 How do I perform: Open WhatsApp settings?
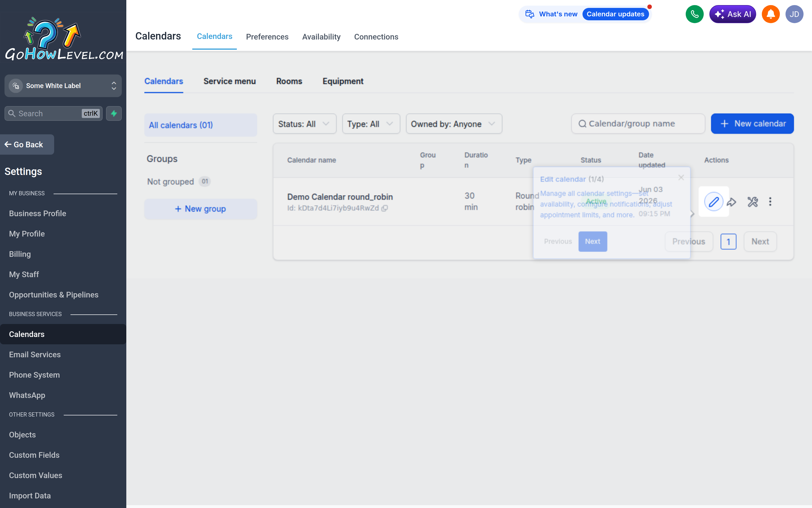(27, 395)
